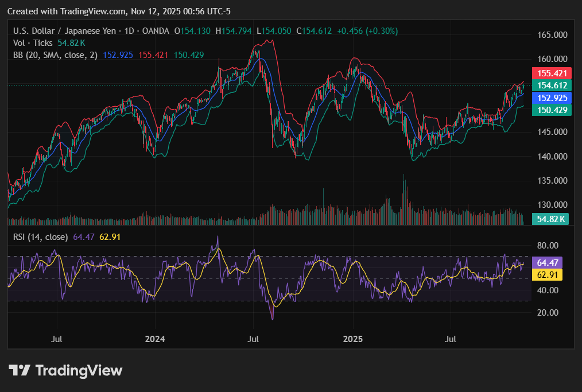Click the yellow 62.91 RSI average tag
Image resolution: width=582 pixels, height=392 pixels.
click(x=547, y=274)
